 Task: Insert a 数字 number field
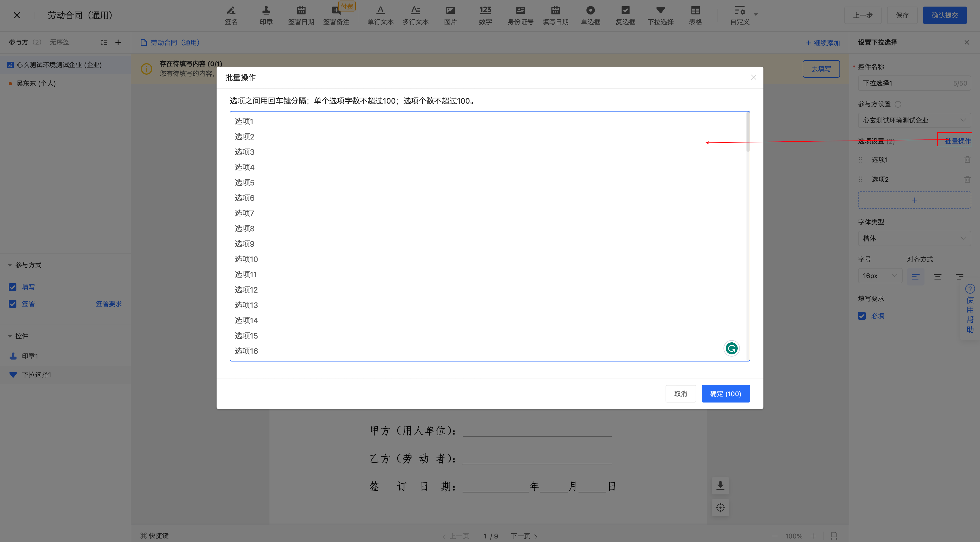coord(485,15)
